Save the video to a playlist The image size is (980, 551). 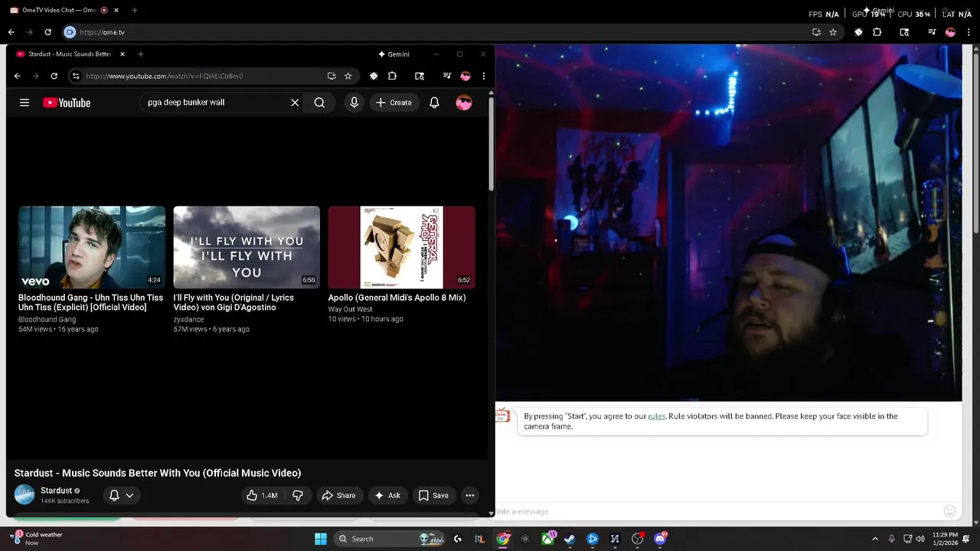433,495
